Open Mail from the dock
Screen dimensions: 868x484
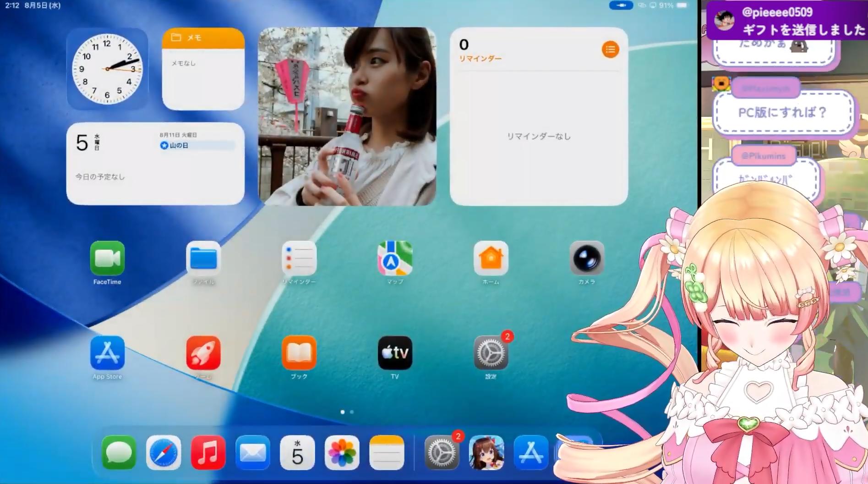coord(253,453)
